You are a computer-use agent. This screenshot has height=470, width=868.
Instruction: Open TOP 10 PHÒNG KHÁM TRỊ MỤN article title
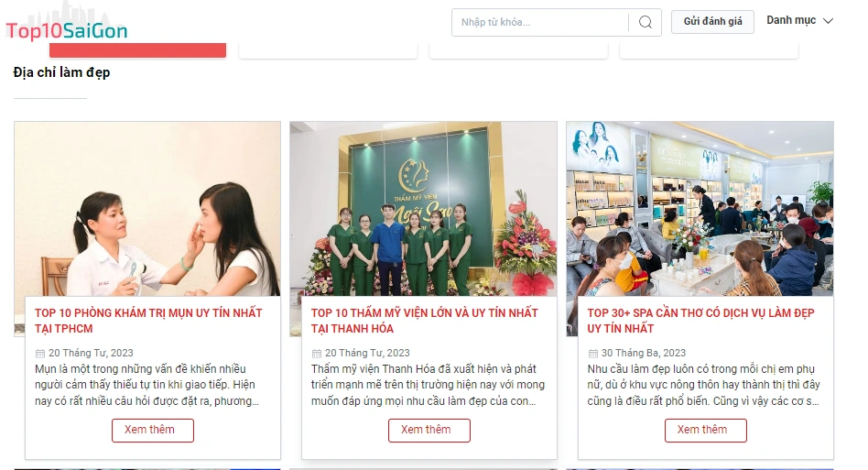pos(148,321)
